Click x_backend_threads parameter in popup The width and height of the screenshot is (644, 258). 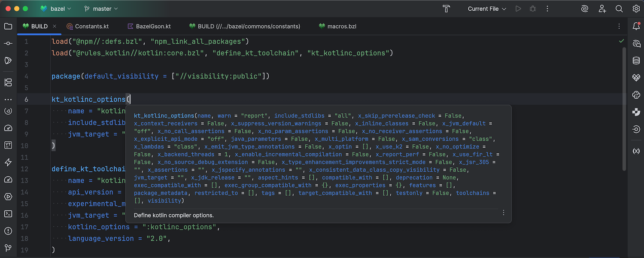tap(186, 155)
